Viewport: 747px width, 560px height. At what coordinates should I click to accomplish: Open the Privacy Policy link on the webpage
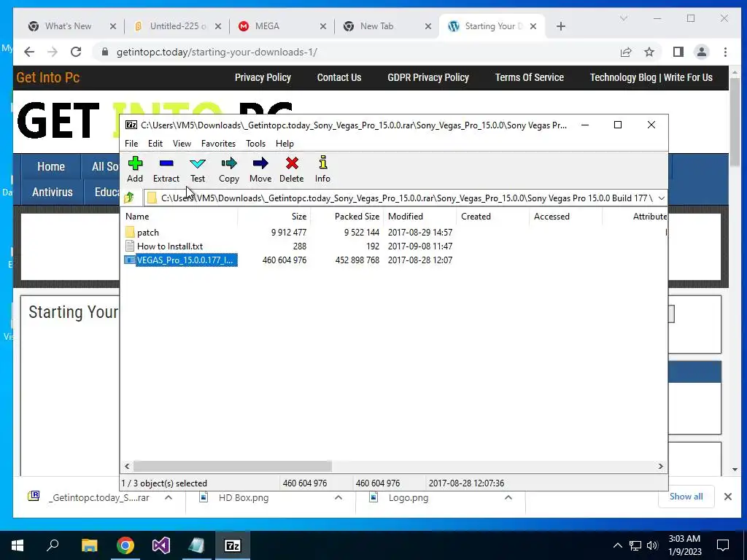pyautogui.click(x=263, y=77)
